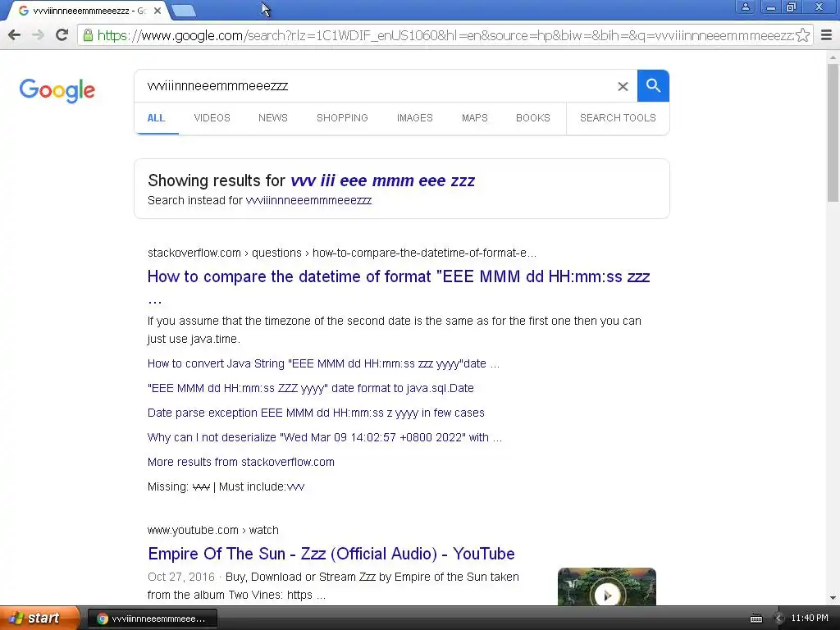Click the www.youtube.com › watch breadcrumb
Screen dimensions: 840x630
coord(213,531)
